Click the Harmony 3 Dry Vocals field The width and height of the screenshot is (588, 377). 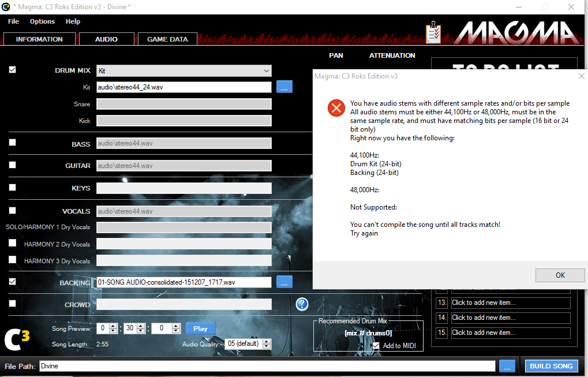pos(183,260)
